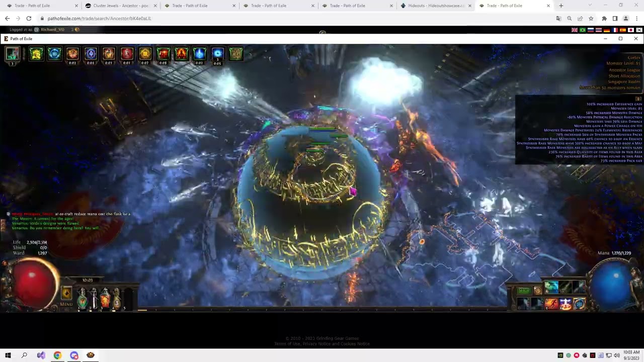Click the red buff icon with 0:08 timer

[163, 53]
